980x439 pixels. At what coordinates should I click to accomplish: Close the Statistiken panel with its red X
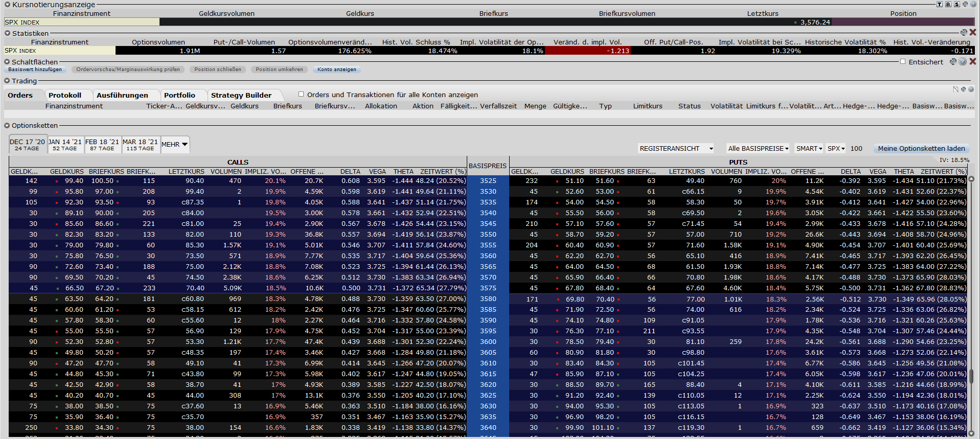[x=973, y=32]
